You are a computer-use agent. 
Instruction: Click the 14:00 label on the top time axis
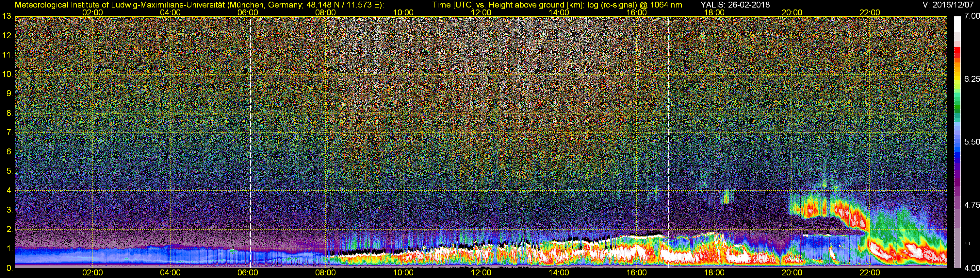click(559, 12)
